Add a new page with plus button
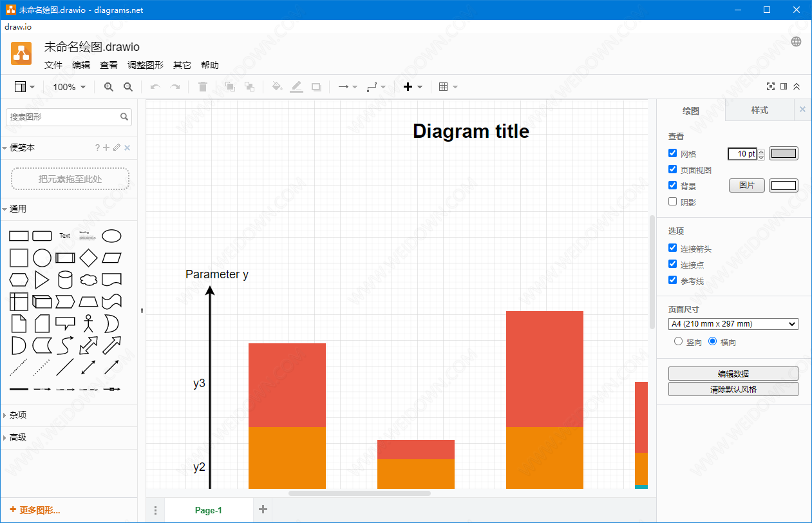This screenshot has height=523, width=812. click(x=263, y=509)
